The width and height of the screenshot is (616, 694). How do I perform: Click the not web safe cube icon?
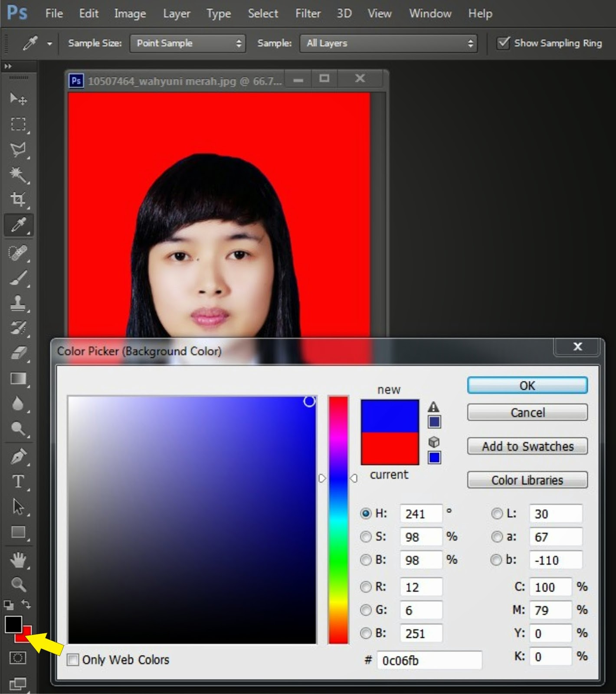point(434,442)
